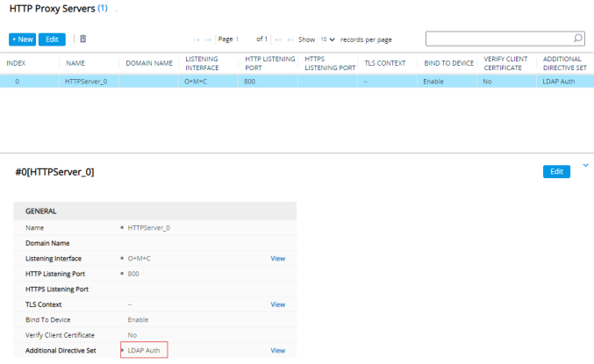This screenshot has width=594, height=364.
Task: Click Edit button for HTTPServer_0 details
Action: click(x=555, y=172)
